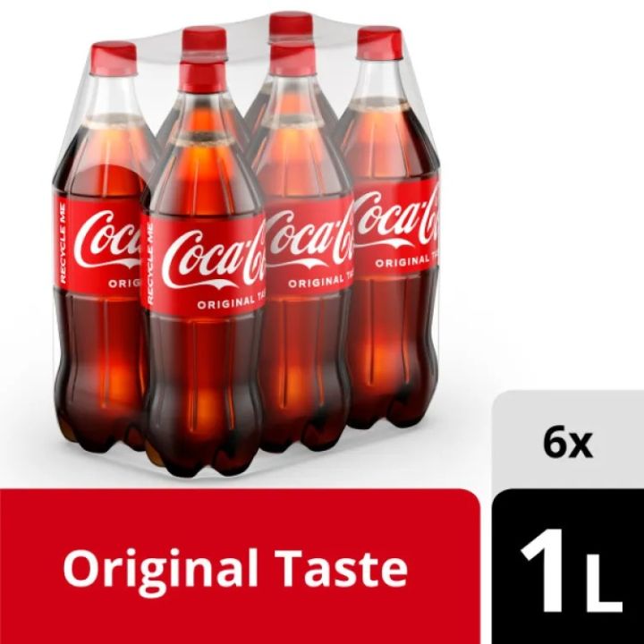Image resolution: width=644 pixels, height=644 pixels.
Task: Click the black '1L' size box
Action: [x=568, y=566]
